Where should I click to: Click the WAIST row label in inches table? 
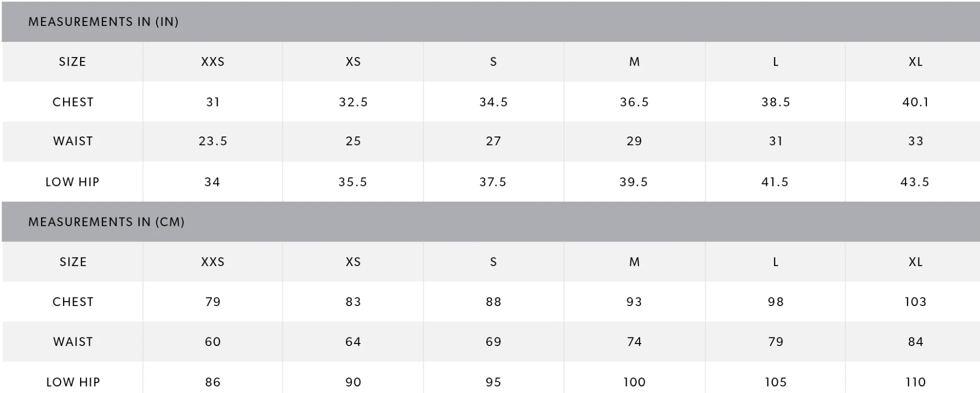pyautogui.click(x=73, y=141)
